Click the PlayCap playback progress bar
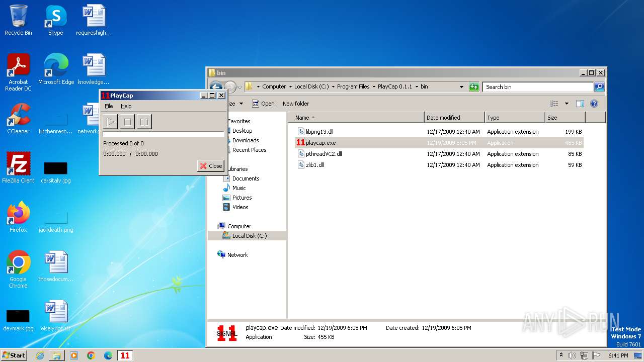Screen dimensions: 644x362 point(164,134)
